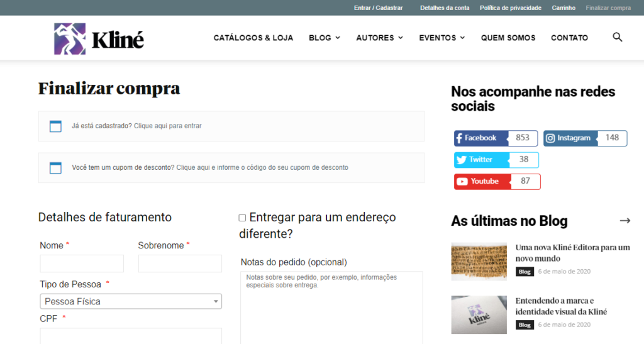The image size is (644, 344).
Task: Expand the Autores menu
Action: coord(379,38)
